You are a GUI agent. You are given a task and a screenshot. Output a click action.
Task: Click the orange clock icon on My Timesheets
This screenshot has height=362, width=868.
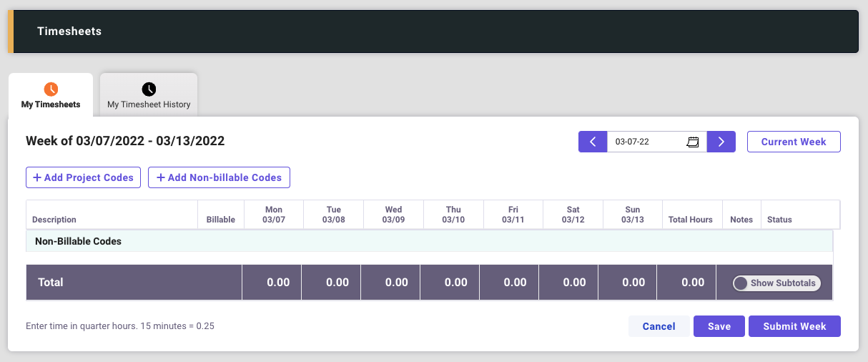click(51, 89)
